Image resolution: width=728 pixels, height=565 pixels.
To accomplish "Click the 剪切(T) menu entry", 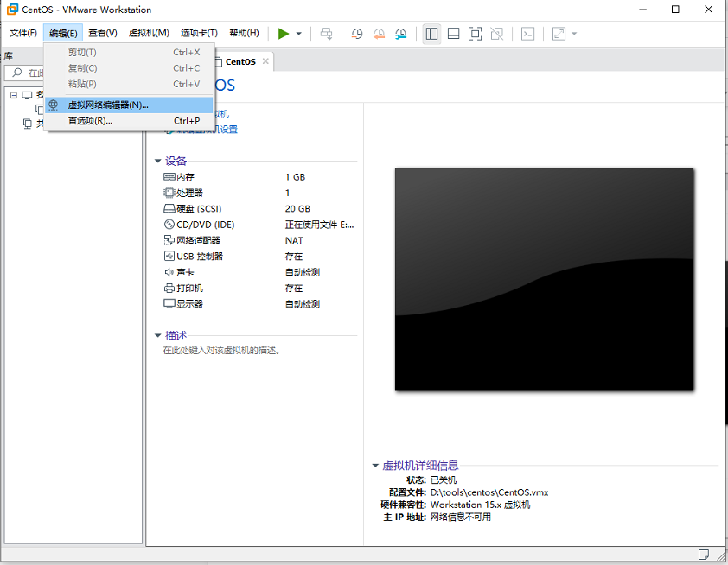I will tap(129, 53).
